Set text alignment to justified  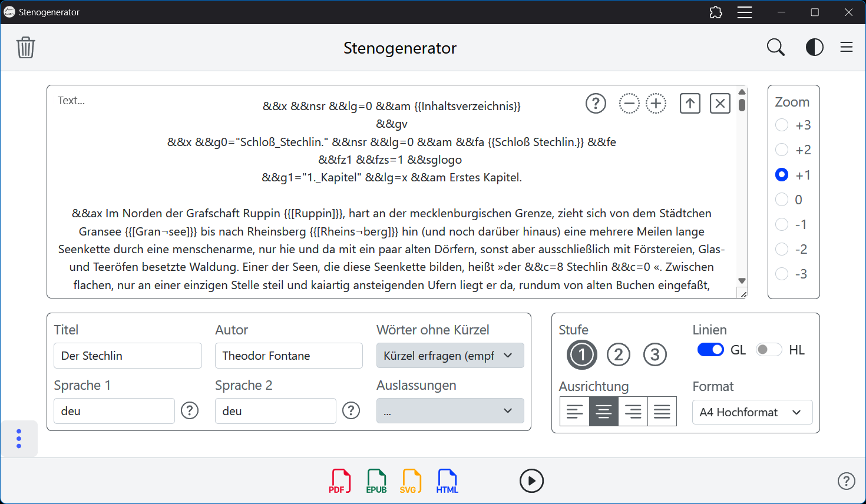[662, 411]
